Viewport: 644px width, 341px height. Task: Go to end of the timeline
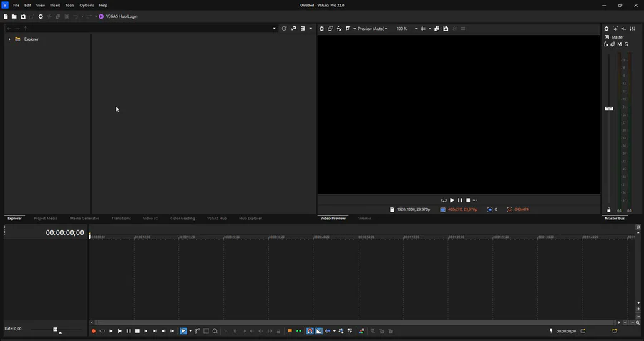[x=155, y=331]
